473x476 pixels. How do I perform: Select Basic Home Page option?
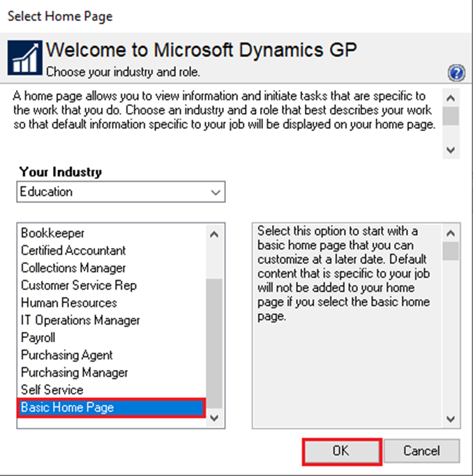coord(112,408)
